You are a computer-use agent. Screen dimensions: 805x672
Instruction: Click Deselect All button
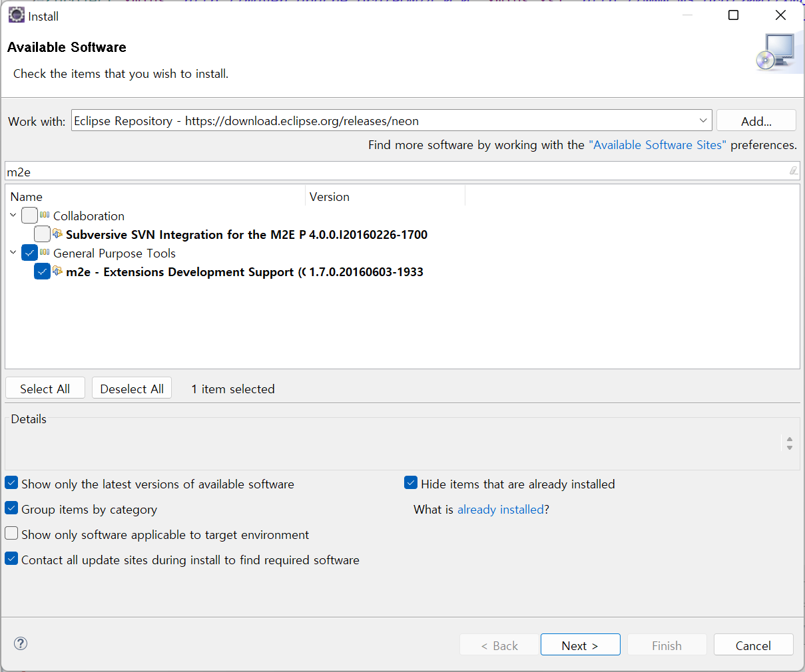[132, 389]
